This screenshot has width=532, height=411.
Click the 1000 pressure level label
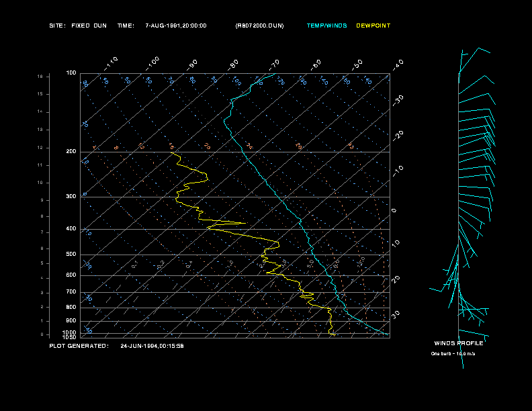70,332
